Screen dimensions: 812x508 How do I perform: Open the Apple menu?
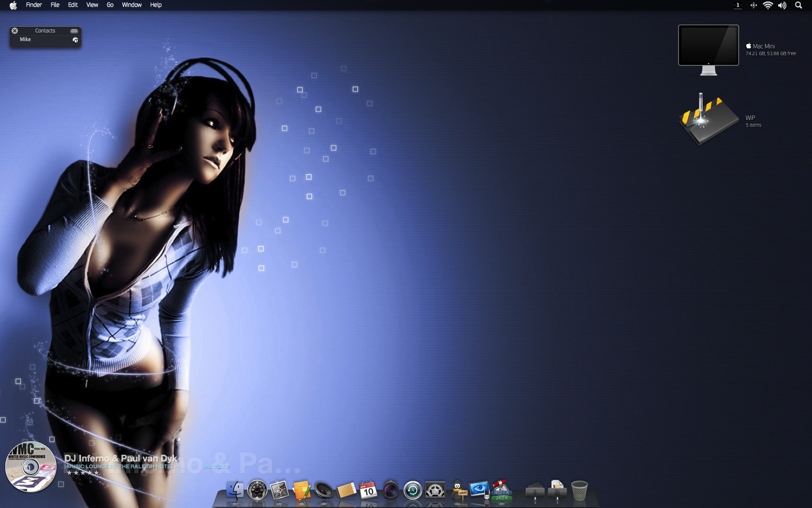[13, 5]
